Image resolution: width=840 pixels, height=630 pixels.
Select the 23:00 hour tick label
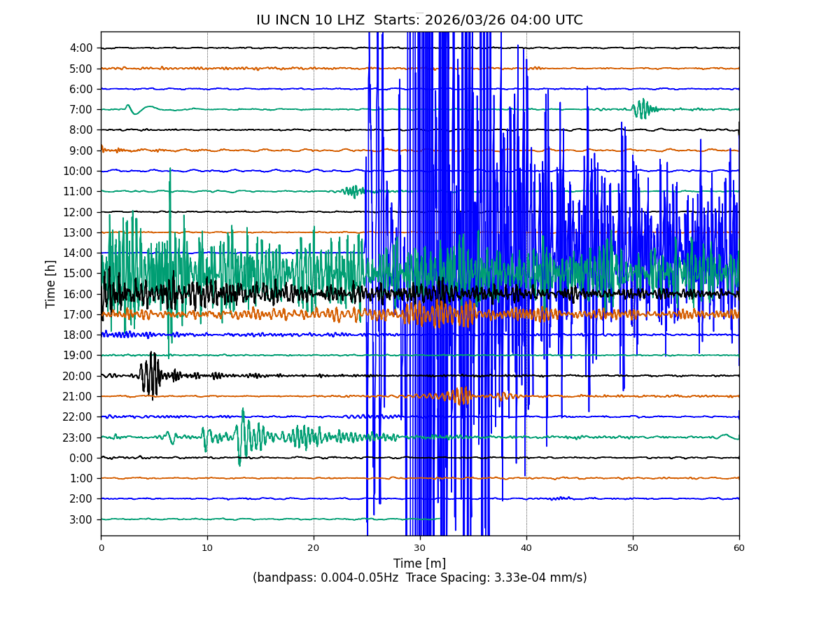(79, 437)
